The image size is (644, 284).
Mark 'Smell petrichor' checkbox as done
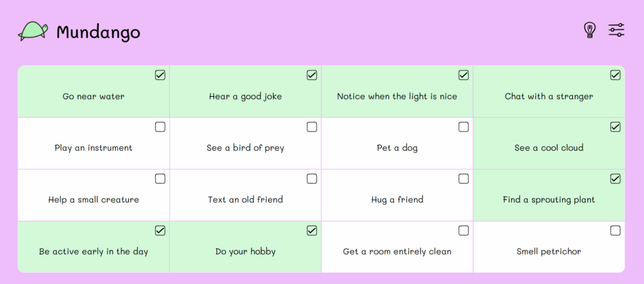[615, 231]
